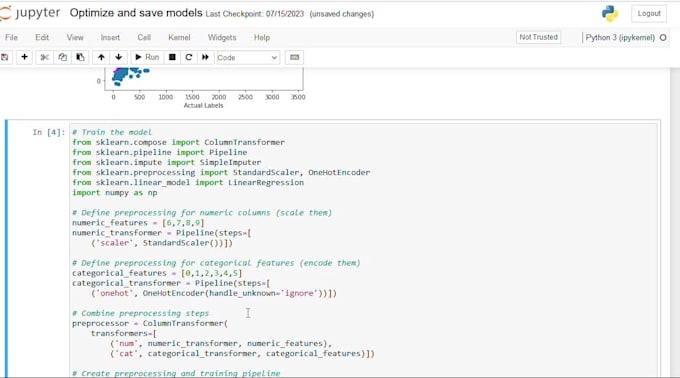Click the In [4] cell prompt
Viewport: 680px width, 378px height.
[x=49, y=132]
